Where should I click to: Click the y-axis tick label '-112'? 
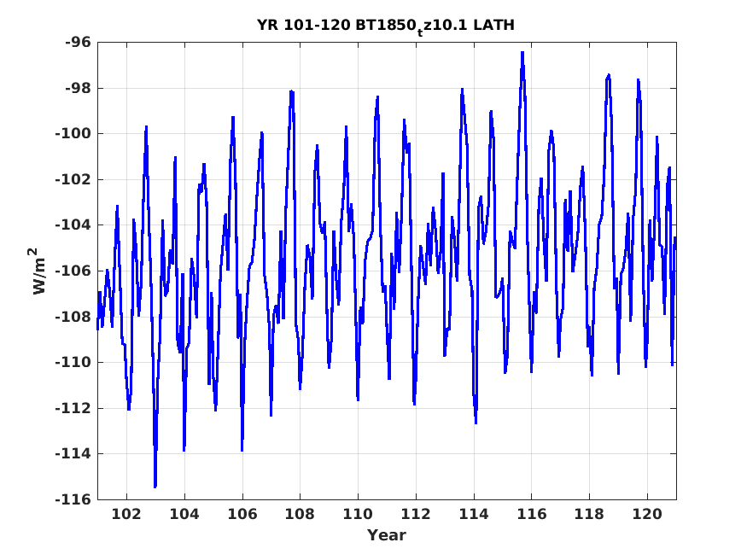(73, 408)
